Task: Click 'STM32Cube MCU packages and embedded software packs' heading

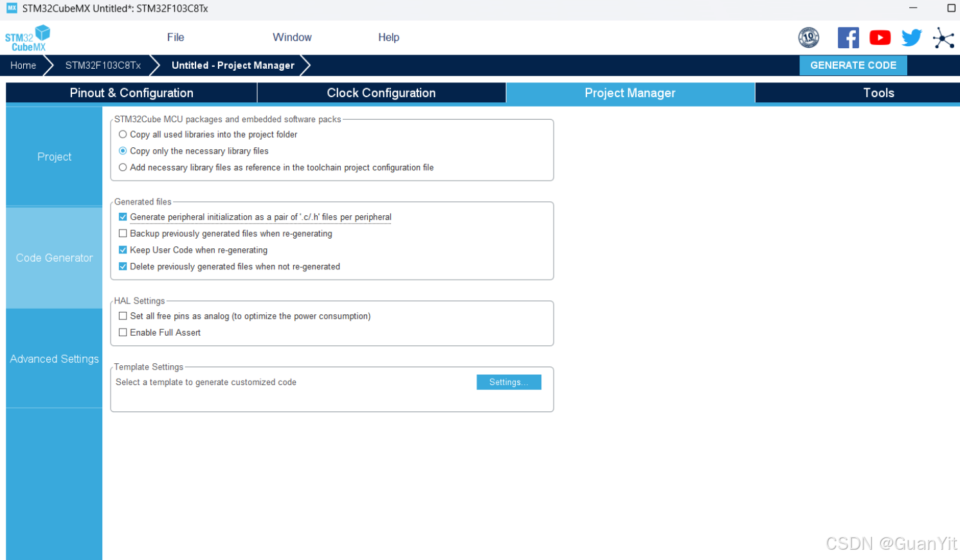Action: (x=228, y=119)
